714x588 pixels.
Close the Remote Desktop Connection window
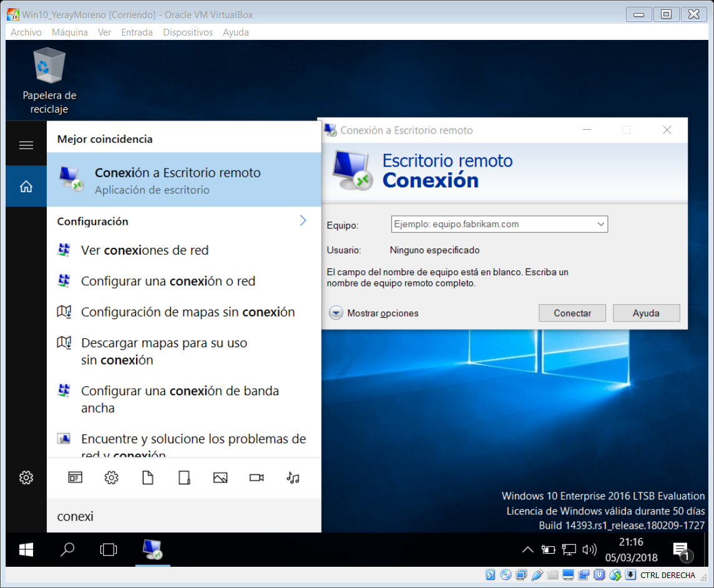(667, 130)
